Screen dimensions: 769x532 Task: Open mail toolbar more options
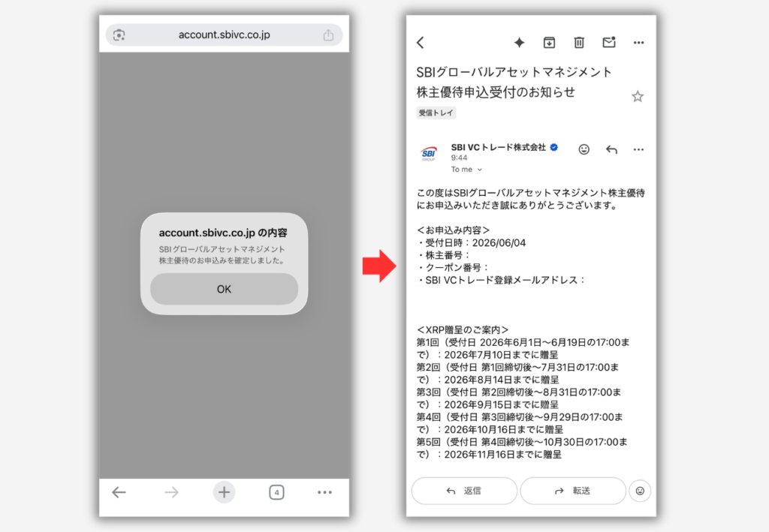[638, 43]
